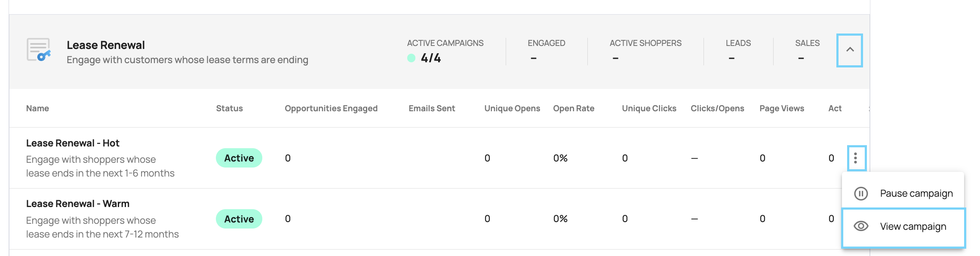
Task: Open three-dot menu for Lease Renewal - Hot
Action: tap(856, 158)
